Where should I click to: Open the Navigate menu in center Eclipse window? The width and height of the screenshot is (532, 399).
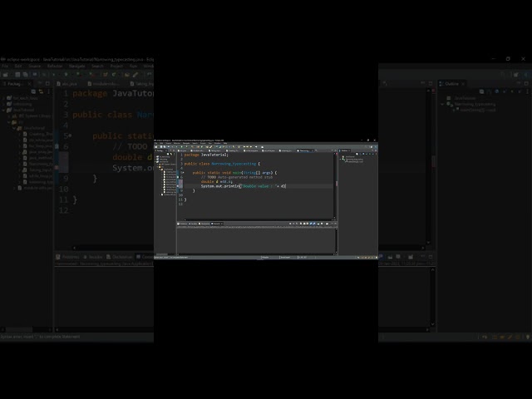[x=186, y=143]
